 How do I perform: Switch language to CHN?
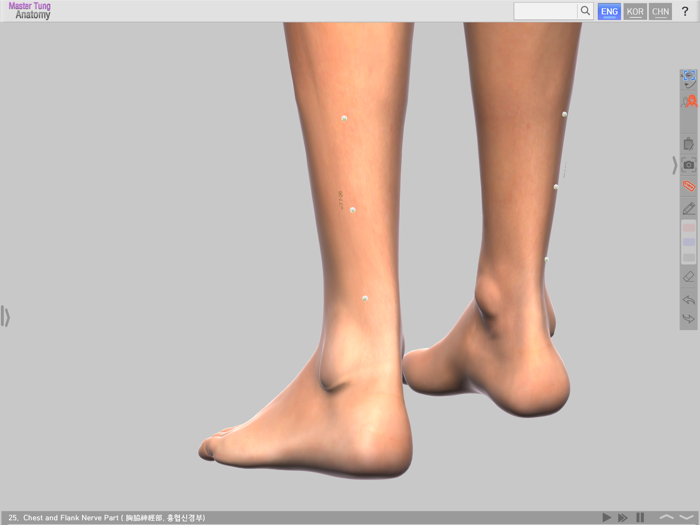click(660, 12)
